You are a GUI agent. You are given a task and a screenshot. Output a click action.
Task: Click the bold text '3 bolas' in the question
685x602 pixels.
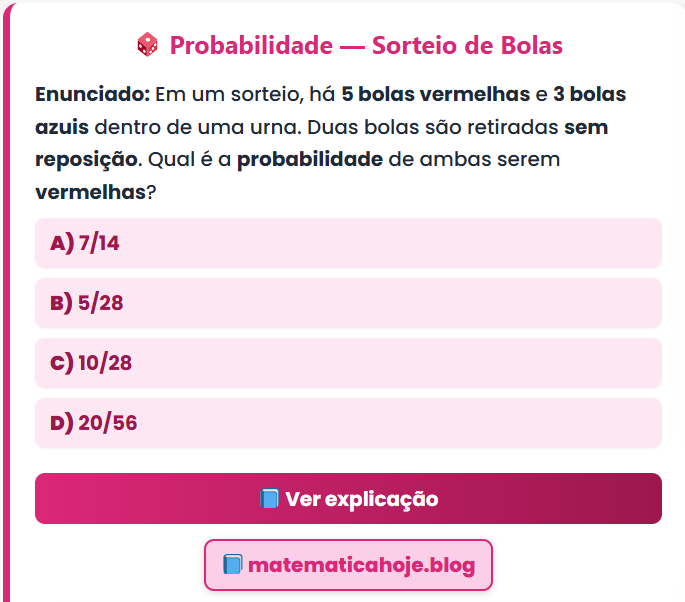coord(589,95)
